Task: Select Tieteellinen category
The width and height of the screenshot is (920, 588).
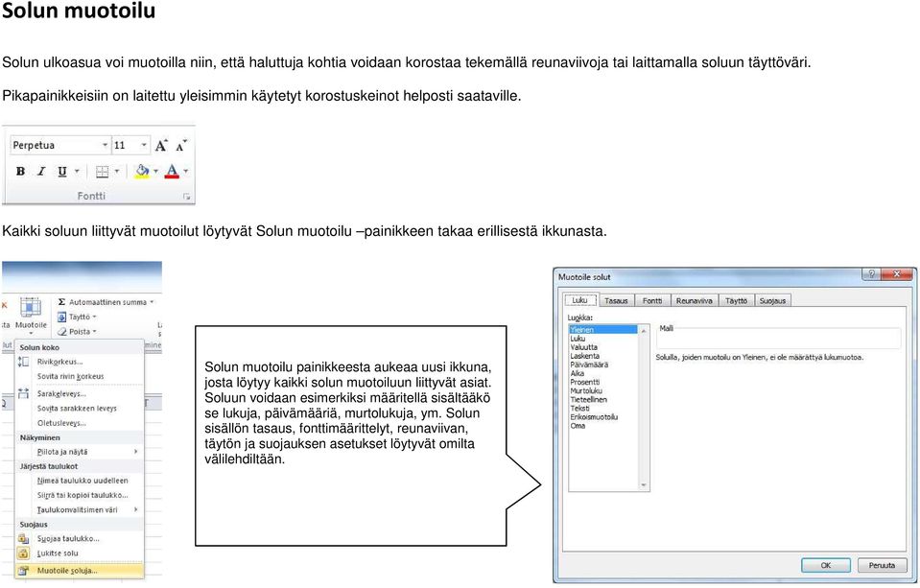Action: point(602,400)
